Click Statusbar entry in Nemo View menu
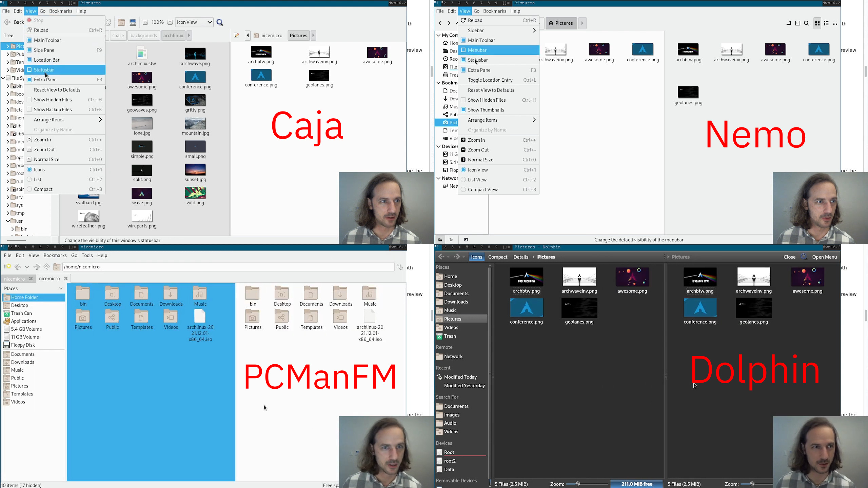Viewport: 868px width, 488px height. [x=498, y=60]
